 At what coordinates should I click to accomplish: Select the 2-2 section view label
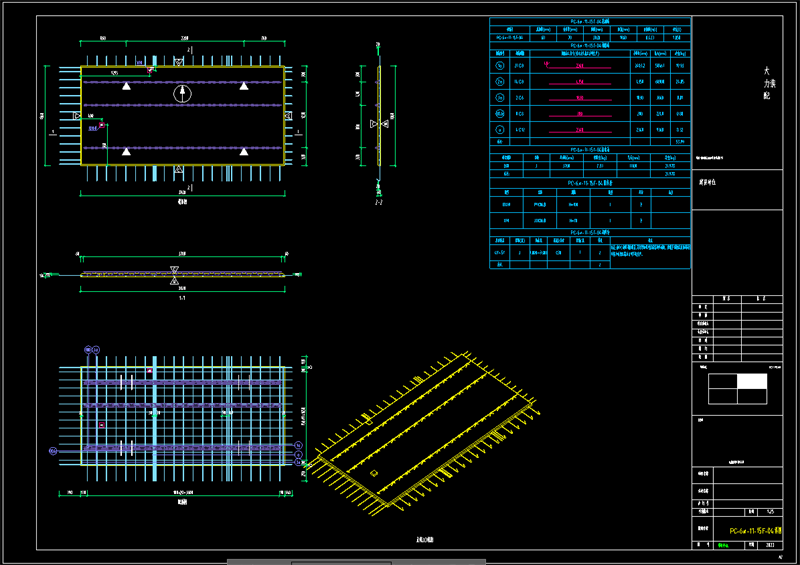coord(379,202)
